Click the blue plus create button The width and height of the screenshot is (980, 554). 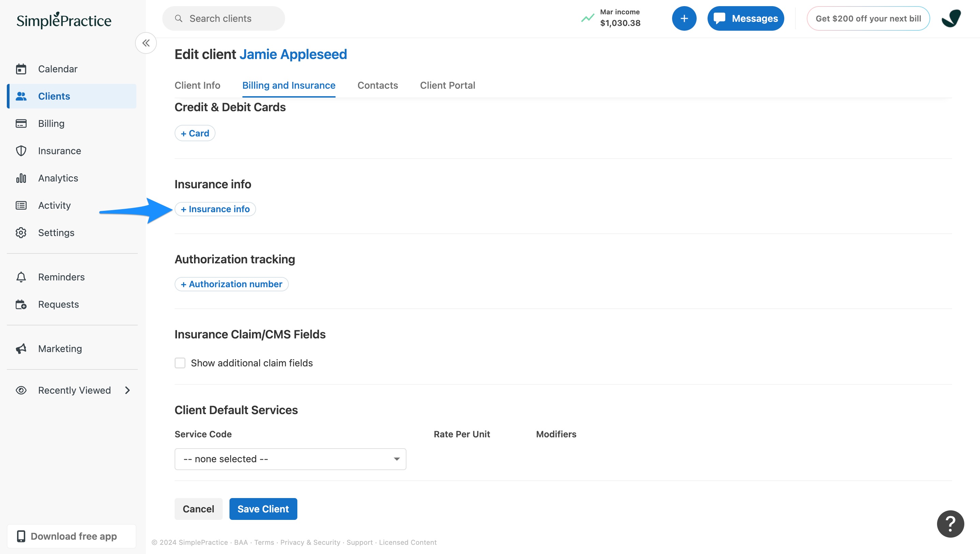pyautogui.click(x=684, y=18)
